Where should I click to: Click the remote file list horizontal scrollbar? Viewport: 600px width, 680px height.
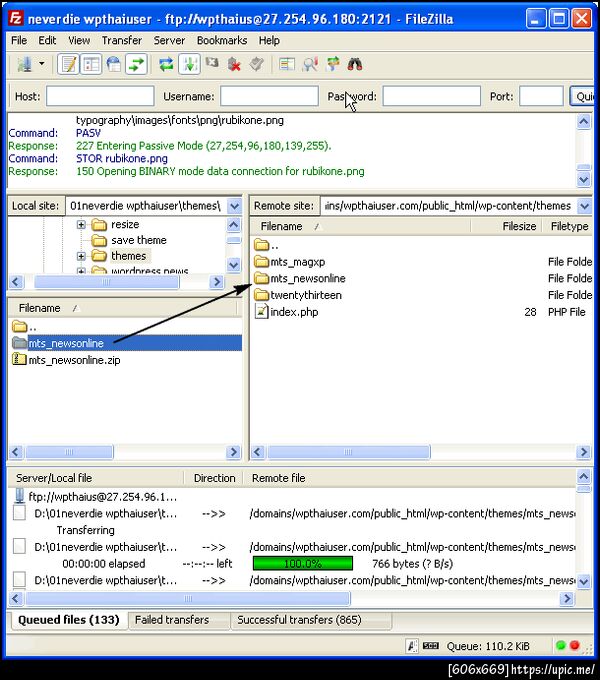(x=349, y=452)
